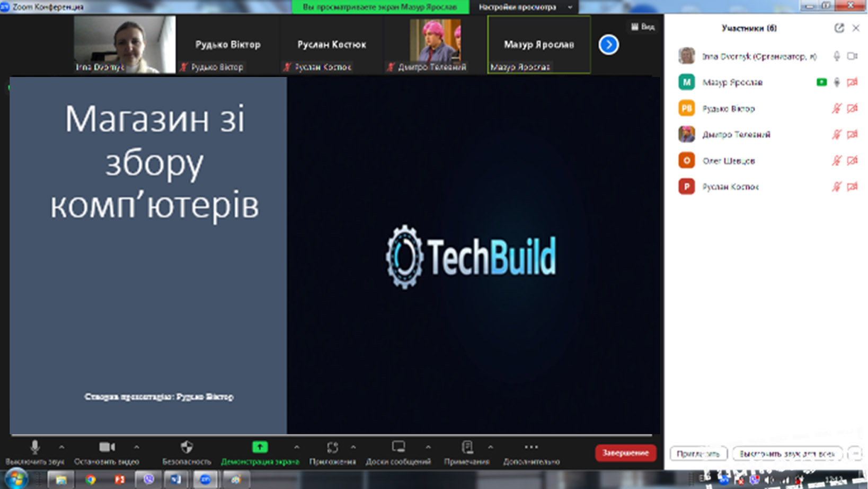Viewport: 868px width, 489px height.
Task: Unmute Олег Шевцов microphone icon
Action: [x=837, y=160]
